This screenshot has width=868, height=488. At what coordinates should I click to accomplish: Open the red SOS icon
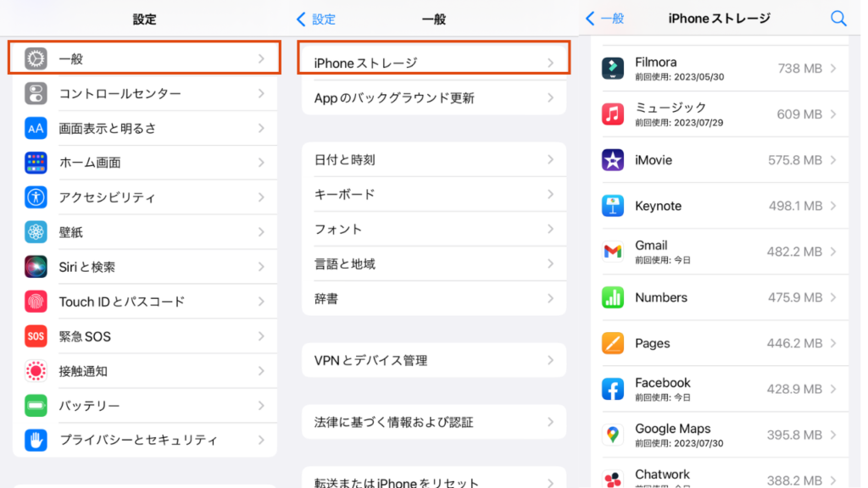[36, 336]
